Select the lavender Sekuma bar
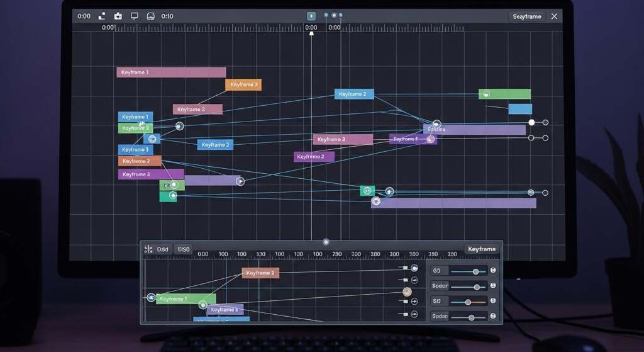The width and height of the screenshot is (644, 352). tap(474, 130)
